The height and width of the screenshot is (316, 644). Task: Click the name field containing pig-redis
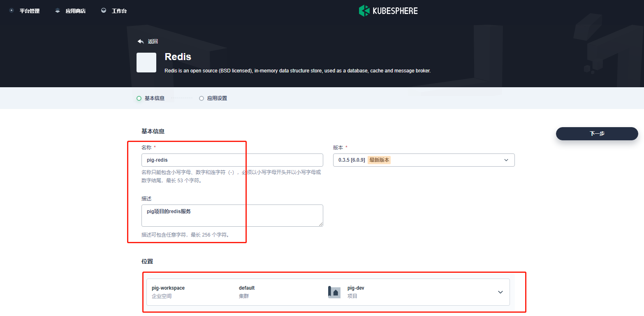232,160
